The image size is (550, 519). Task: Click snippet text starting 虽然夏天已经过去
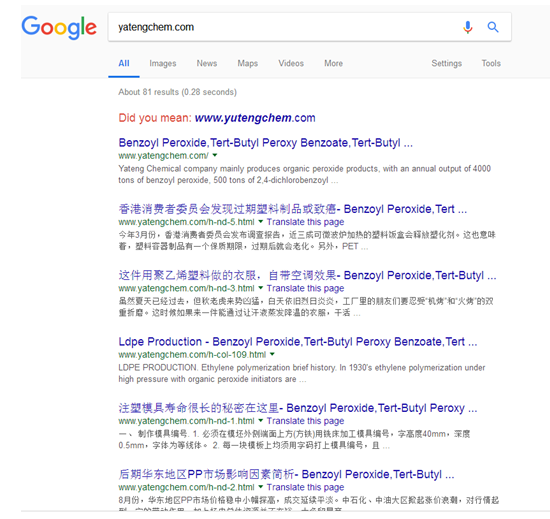click(306, 307)
